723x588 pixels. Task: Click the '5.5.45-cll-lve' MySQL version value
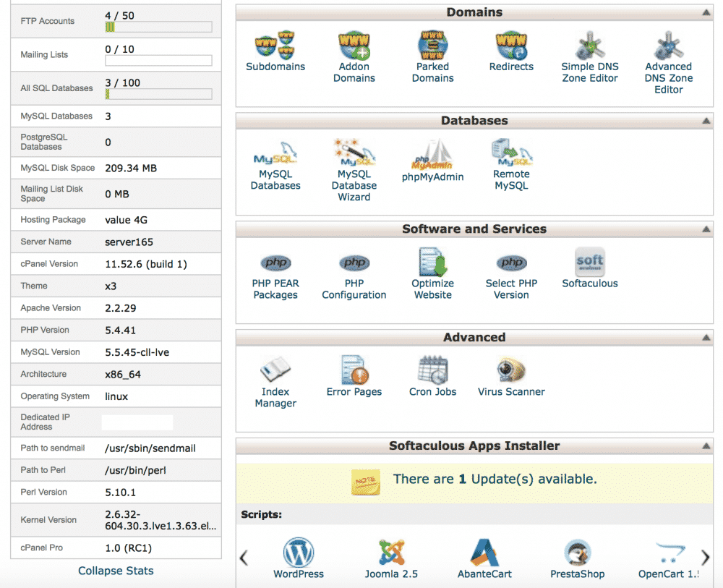[137, 352]
